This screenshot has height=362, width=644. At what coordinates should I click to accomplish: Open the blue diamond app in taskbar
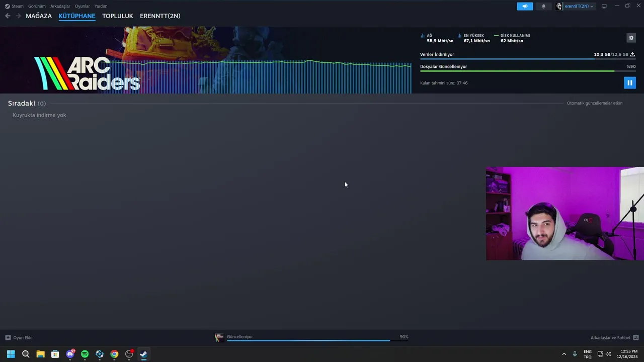pyautogui.click(x=100, y=354)
